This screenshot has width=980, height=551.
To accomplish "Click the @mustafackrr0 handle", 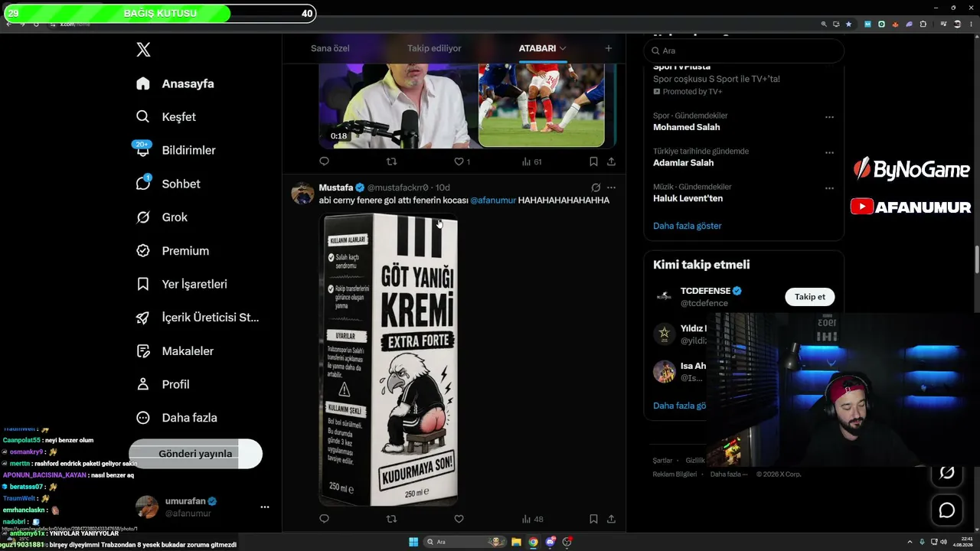I will tap(398, 187).
